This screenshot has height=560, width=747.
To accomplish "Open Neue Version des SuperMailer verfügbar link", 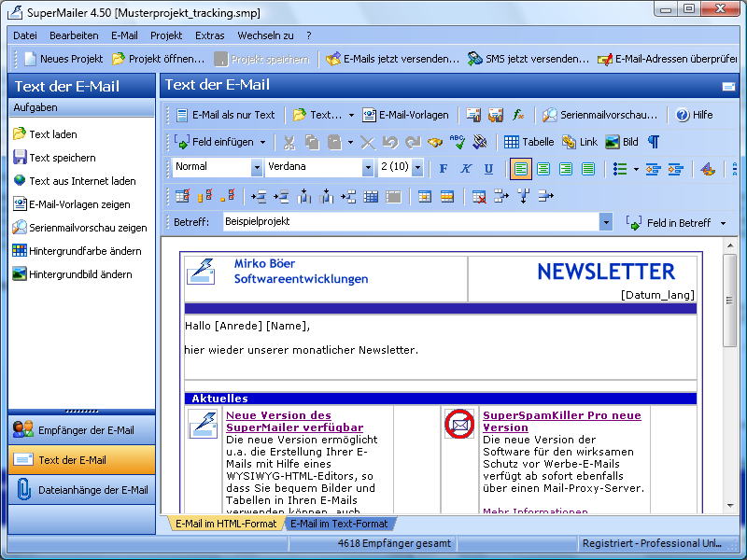I will click(294, 422).
